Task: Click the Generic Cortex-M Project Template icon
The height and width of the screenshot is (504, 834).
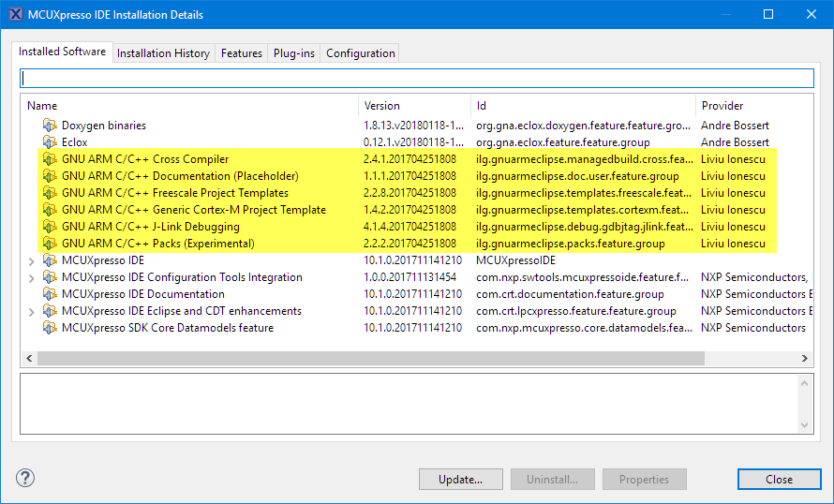Action: tap(50, 210)
